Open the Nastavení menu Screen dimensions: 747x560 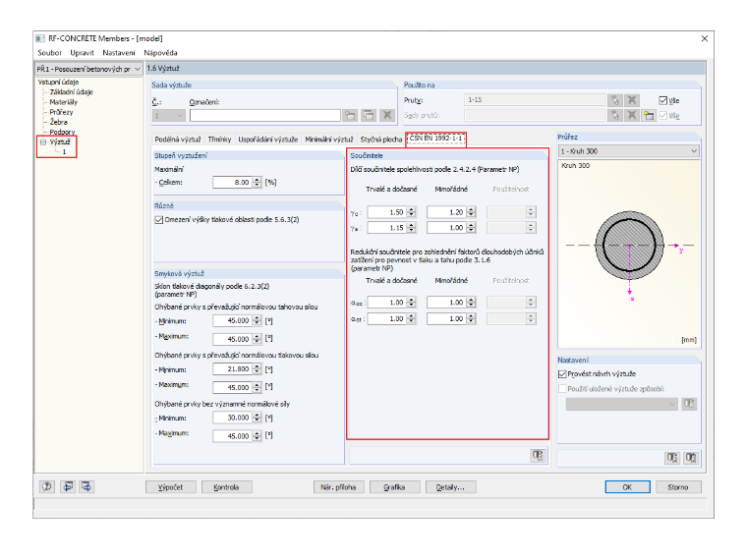pos(119,53)
